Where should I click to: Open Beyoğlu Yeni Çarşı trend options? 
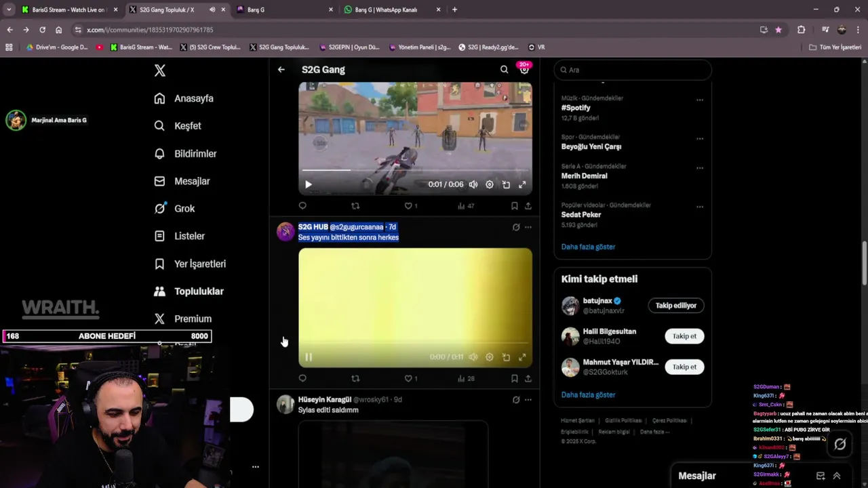[x=700, y=138]
